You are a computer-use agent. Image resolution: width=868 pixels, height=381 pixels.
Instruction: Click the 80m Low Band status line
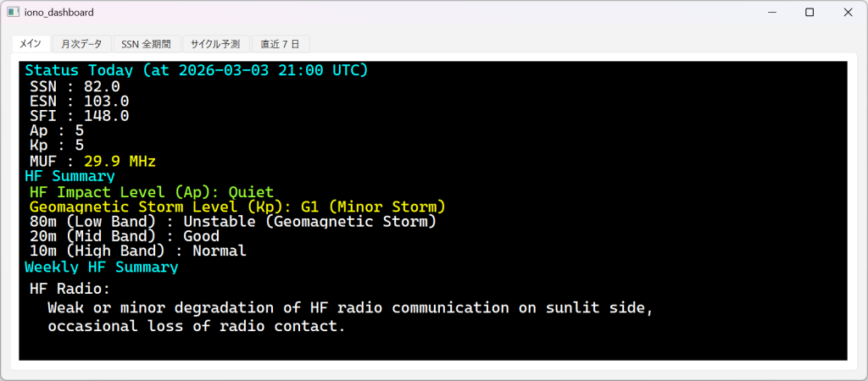232,222
